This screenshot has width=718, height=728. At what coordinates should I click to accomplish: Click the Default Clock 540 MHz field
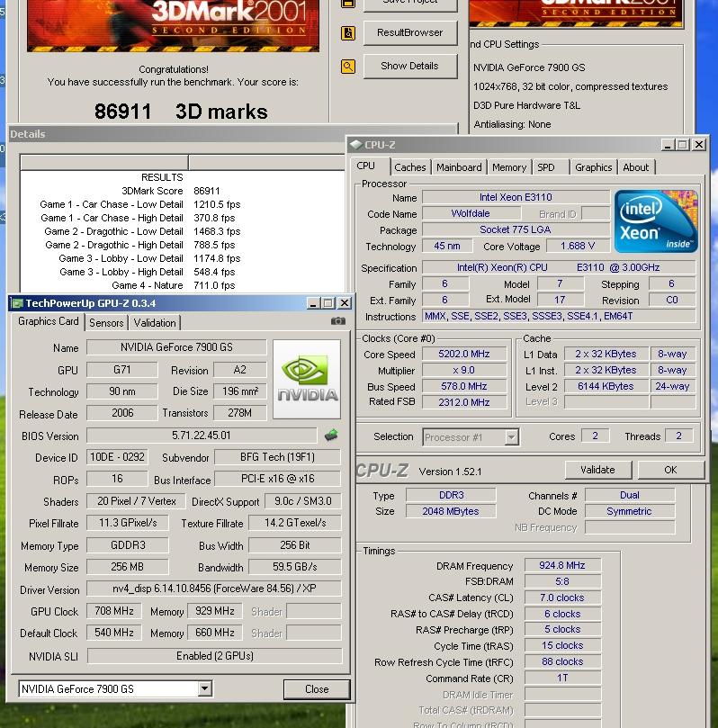[x=113, y=633]
